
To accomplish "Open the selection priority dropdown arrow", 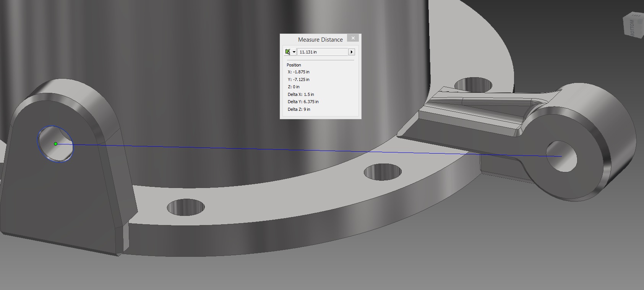I will click(294, 52).
